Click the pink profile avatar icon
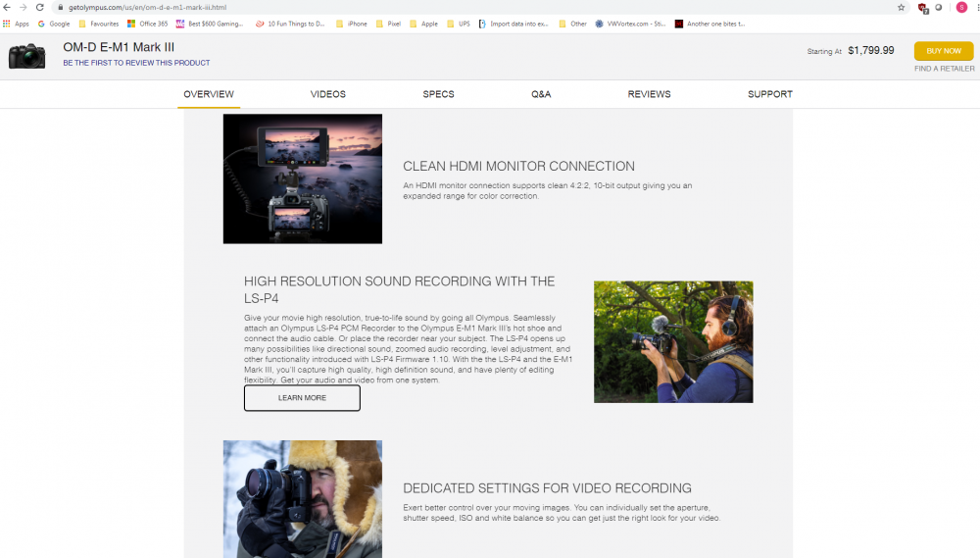980x558 pixels. pyautogui.click(x=961, y=7)
